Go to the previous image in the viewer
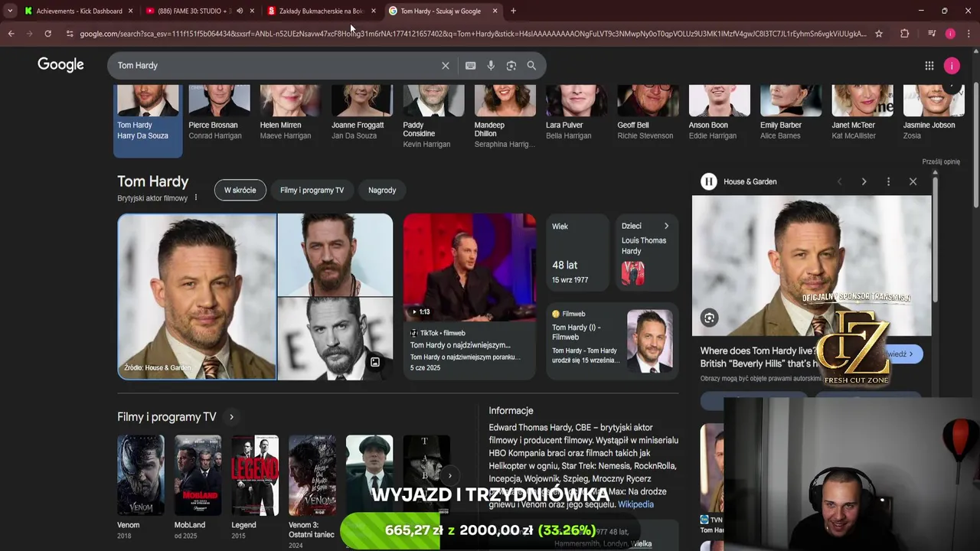The height and width of the screenshot is (551, 980). click(839, 181)
